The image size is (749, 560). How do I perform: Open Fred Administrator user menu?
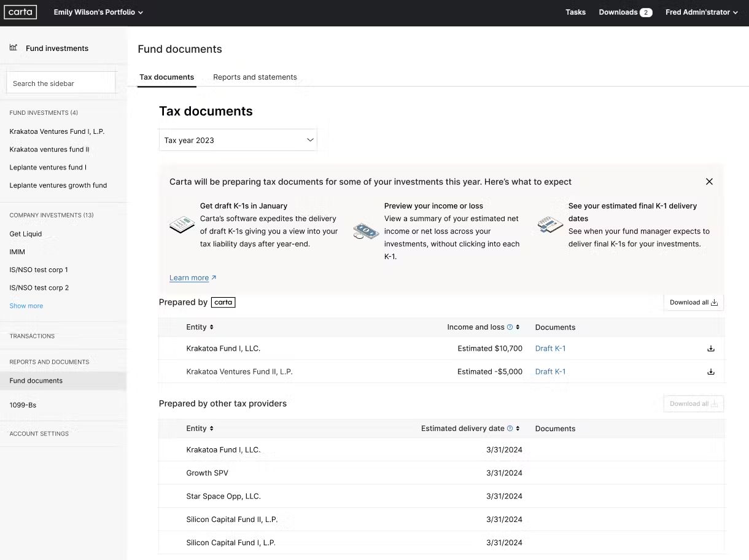[701, 12]
